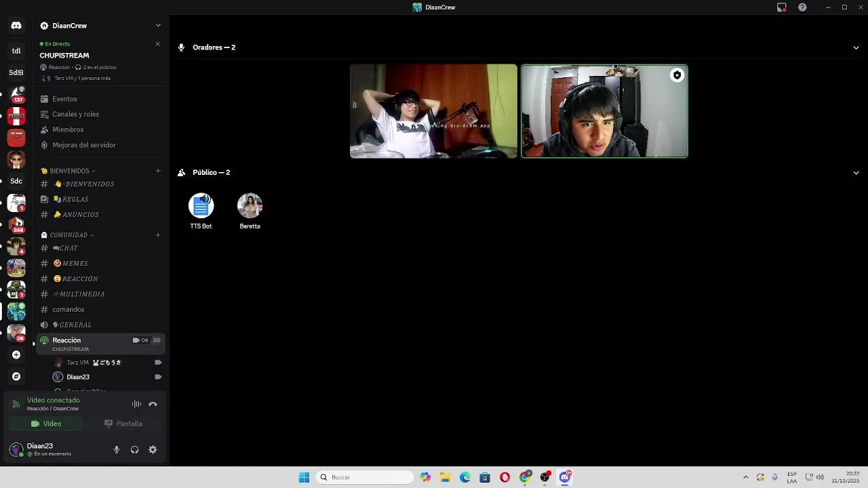Click the taskbar Buscar search box
The width and height of the screenshot is (868, 488).
click(366, 477)
